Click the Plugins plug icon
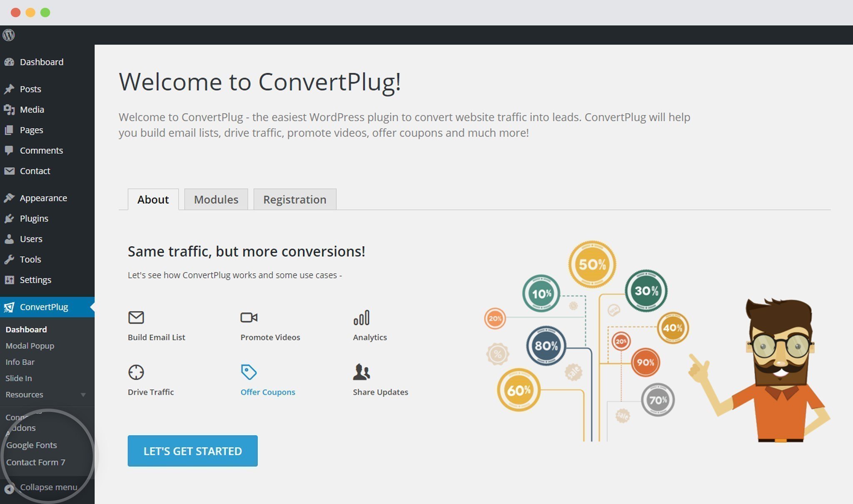853x504 pixels. tap(9, 218)
